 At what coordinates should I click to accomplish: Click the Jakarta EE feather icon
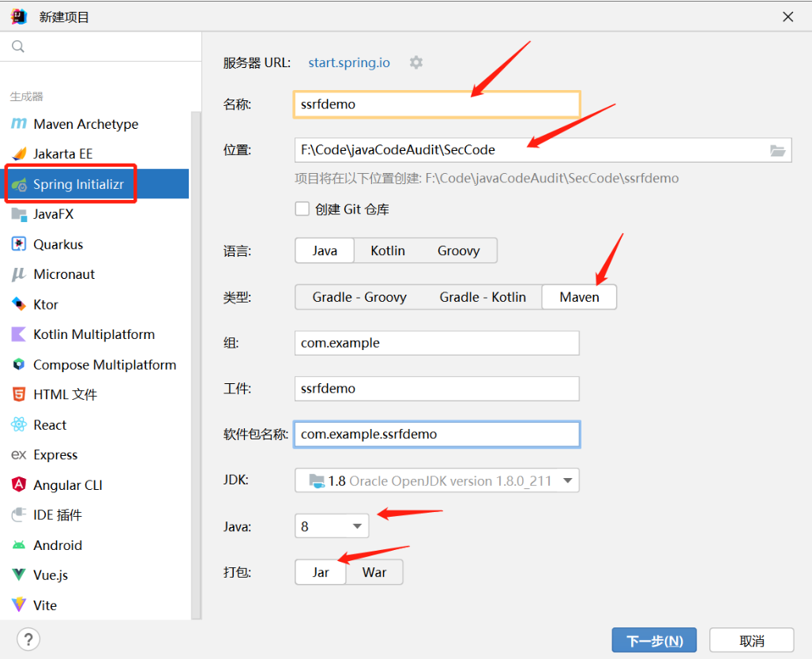(19, 153)
